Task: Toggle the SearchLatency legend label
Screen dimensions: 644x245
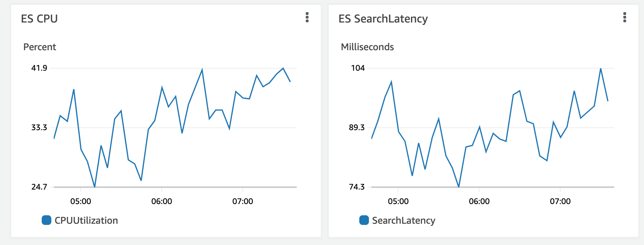Action: pos(403,220)
